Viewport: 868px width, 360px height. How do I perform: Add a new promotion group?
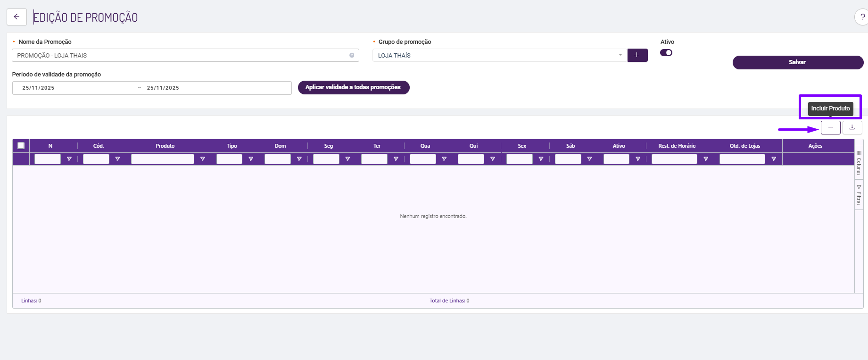[637, 55]
